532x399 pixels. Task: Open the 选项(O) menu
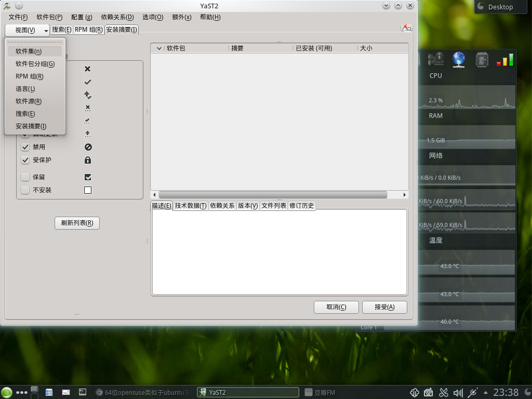click(153, 17)
